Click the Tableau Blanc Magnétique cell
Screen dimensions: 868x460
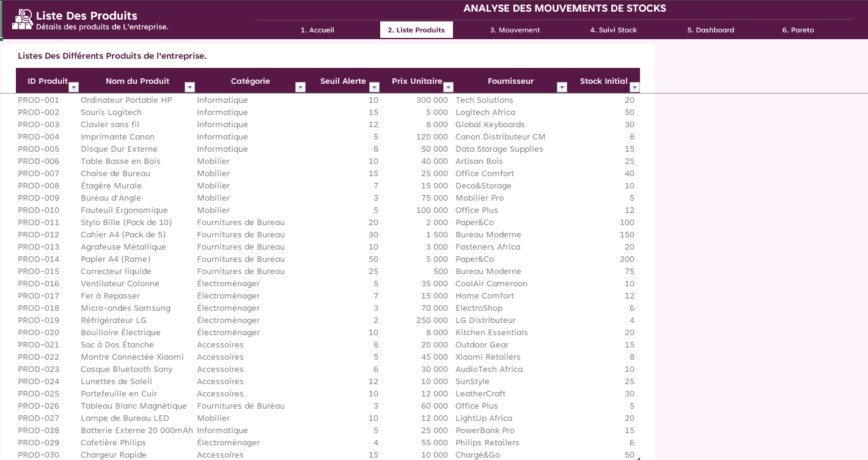136,406
